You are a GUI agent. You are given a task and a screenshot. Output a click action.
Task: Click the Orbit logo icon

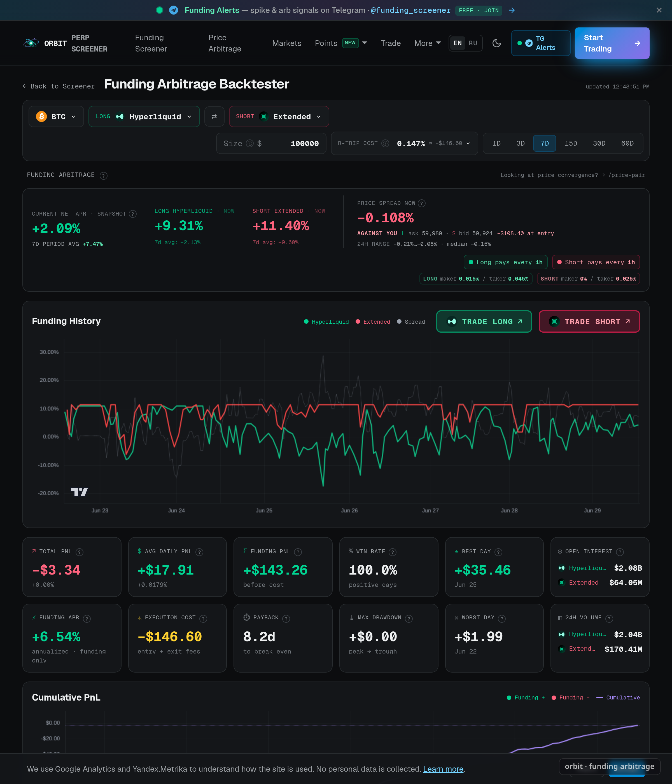(x=31, y=43)
